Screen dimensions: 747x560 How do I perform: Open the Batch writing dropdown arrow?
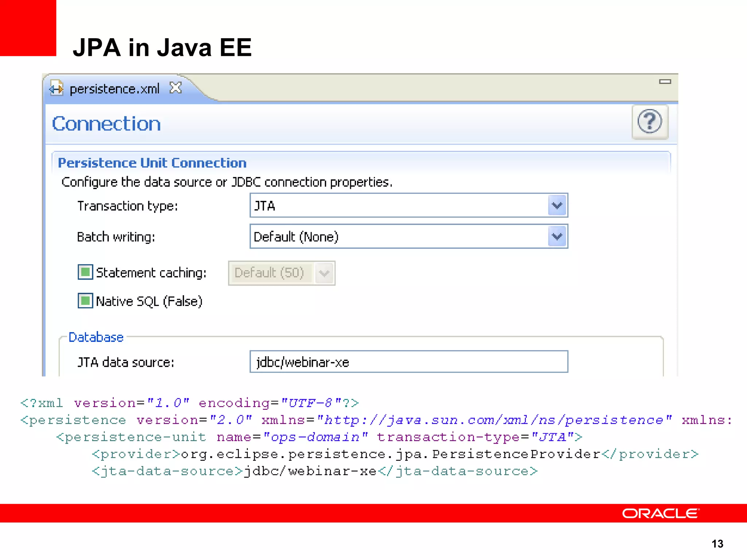click(557, 236)
